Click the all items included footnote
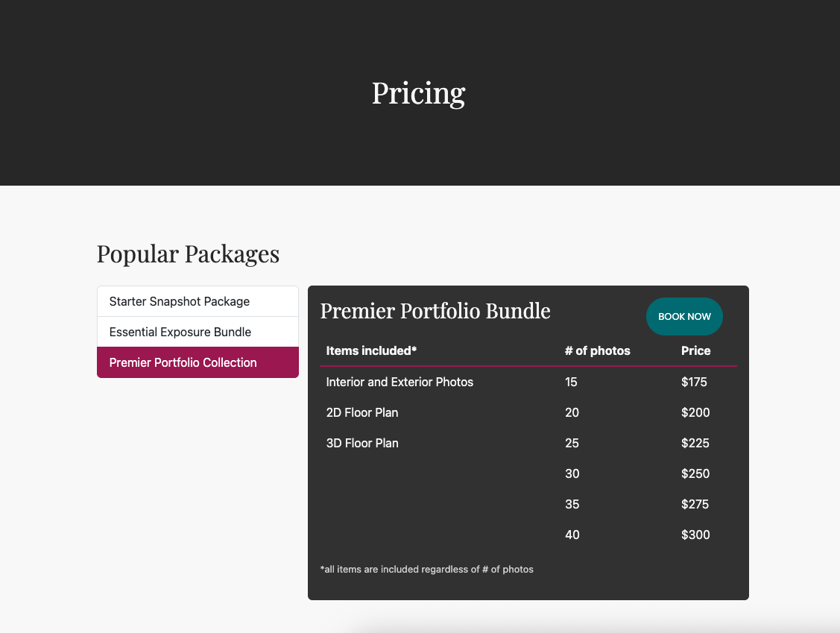 point(427,569)
